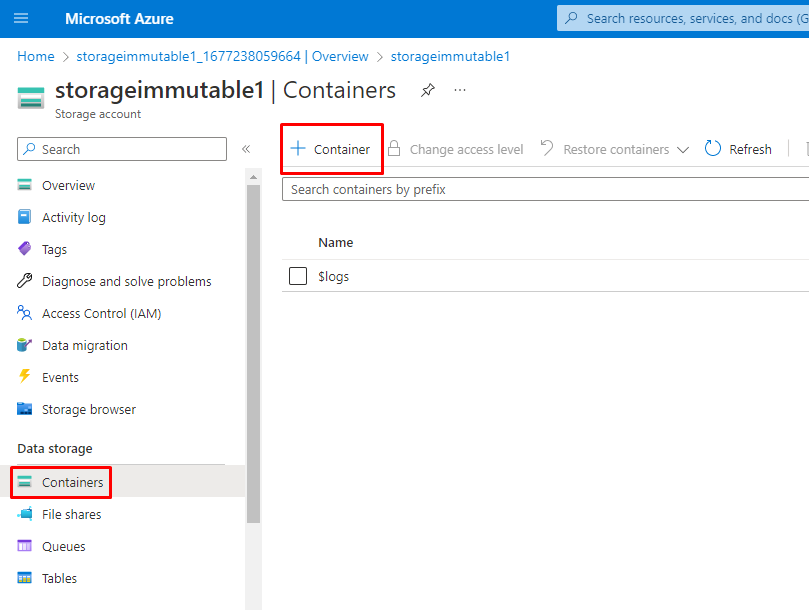The height and width of the screenshot is (610, 809).
Task: Open Access Control (IAM)
Action: 102,313
